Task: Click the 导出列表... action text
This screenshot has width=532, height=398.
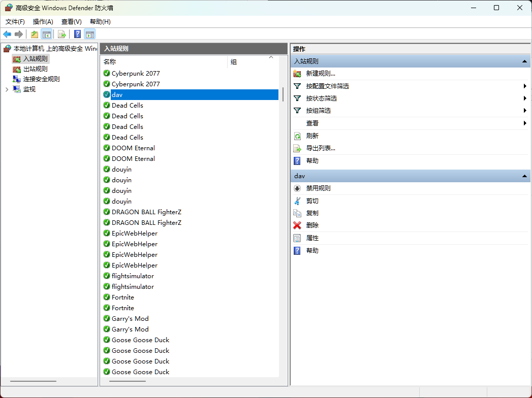Action: (321, 148)
